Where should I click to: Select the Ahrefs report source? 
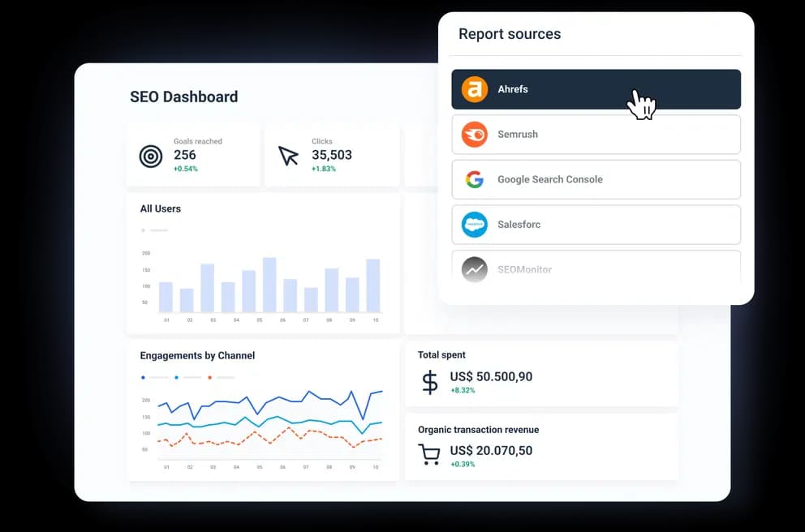596,89
